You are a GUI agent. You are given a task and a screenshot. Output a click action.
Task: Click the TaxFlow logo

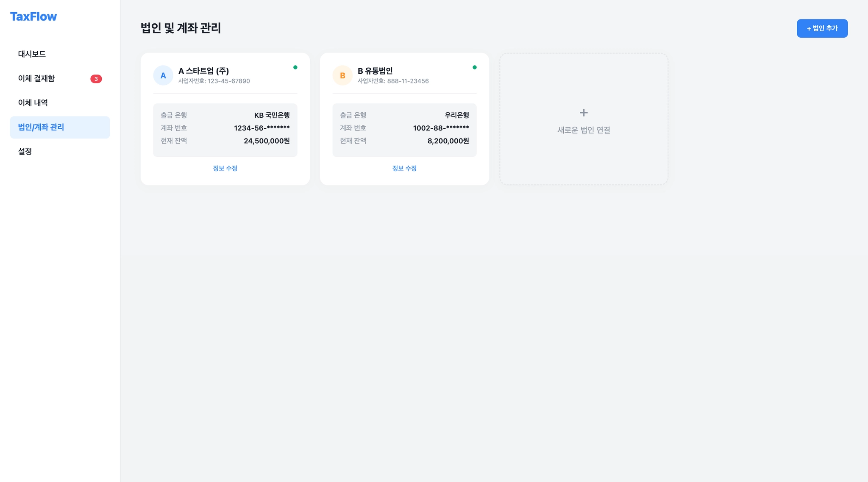tap(33, 17)
